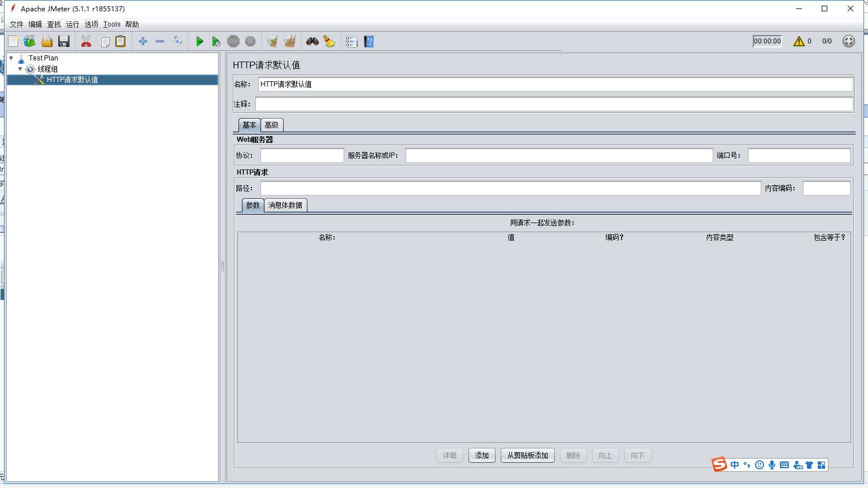Switch to the 基本 tab
This screenshot has height=488, width=868.
[x=249, y=125]
